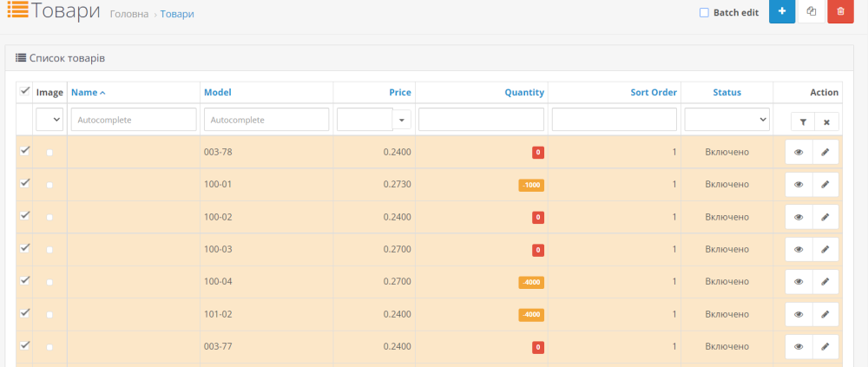Toggle the select-all checkbox in table header
868x367 pixels.
pyautogui.click(x=24, y=91)
